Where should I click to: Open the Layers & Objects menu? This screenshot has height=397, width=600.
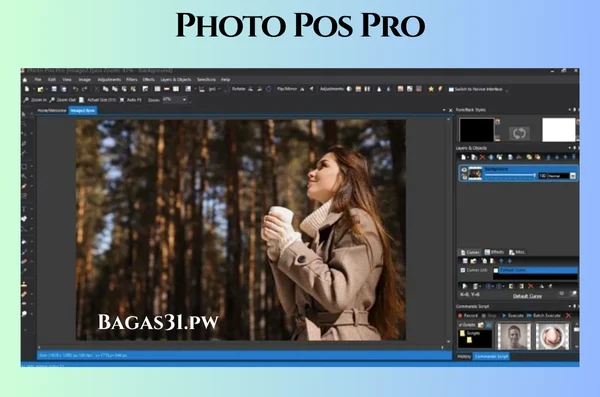pos(176,80)
